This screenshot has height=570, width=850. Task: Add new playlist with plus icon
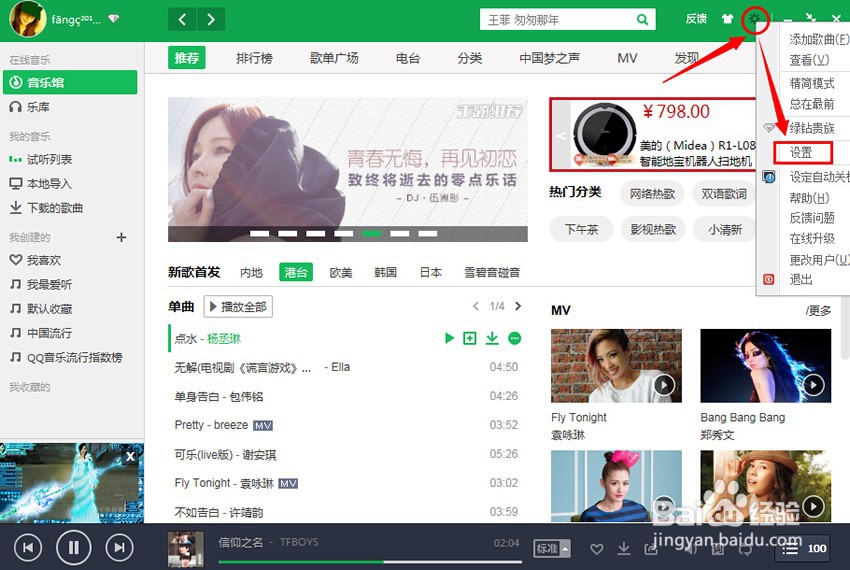coord(121,237)
